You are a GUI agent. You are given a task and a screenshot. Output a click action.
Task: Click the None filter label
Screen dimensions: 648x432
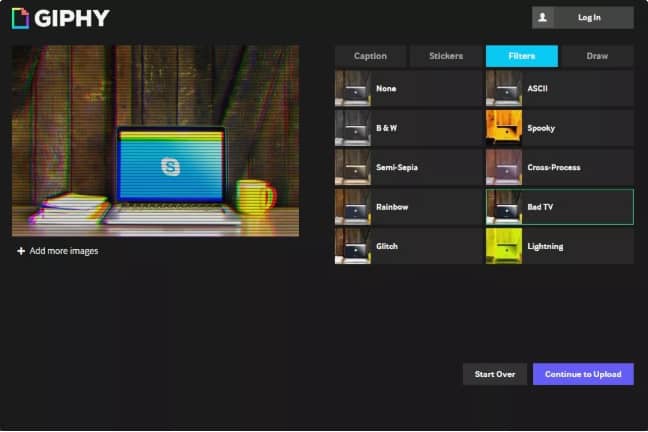386,88
